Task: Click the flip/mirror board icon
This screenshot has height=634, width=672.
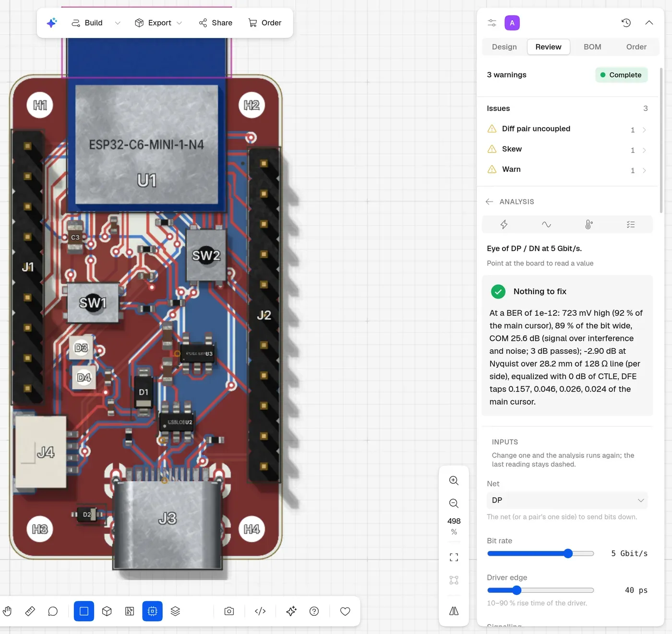Action: click(x=454, y=611)
